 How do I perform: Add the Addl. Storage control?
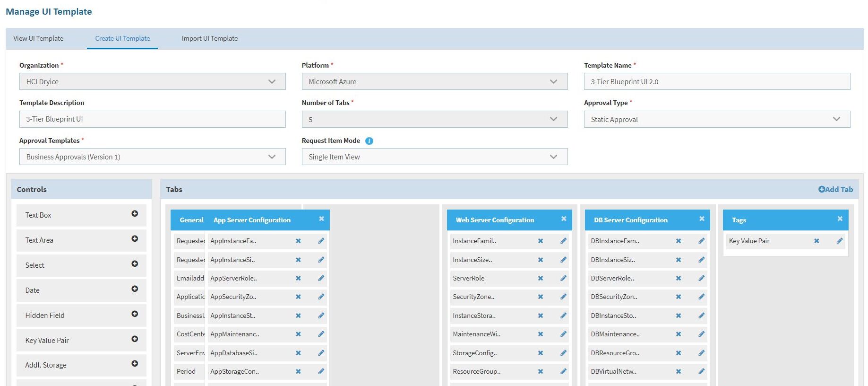coord(135,364)
